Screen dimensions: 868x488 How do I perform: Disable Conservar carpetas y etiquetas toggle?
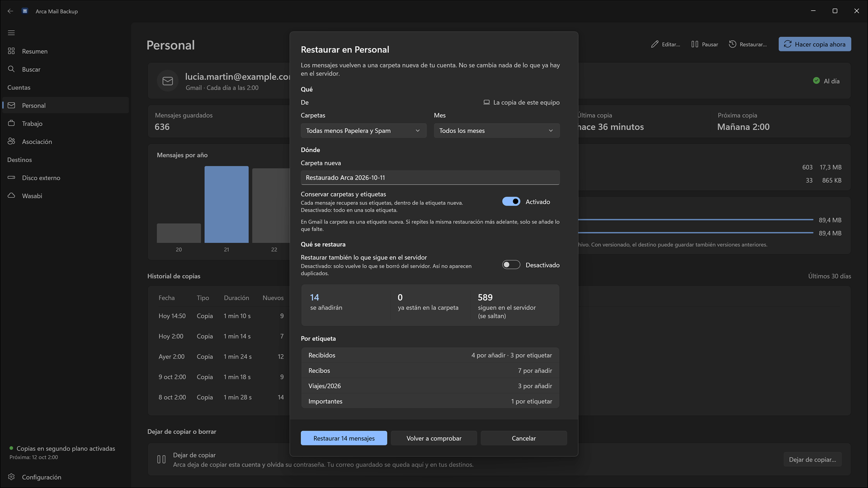coord(511,202)
